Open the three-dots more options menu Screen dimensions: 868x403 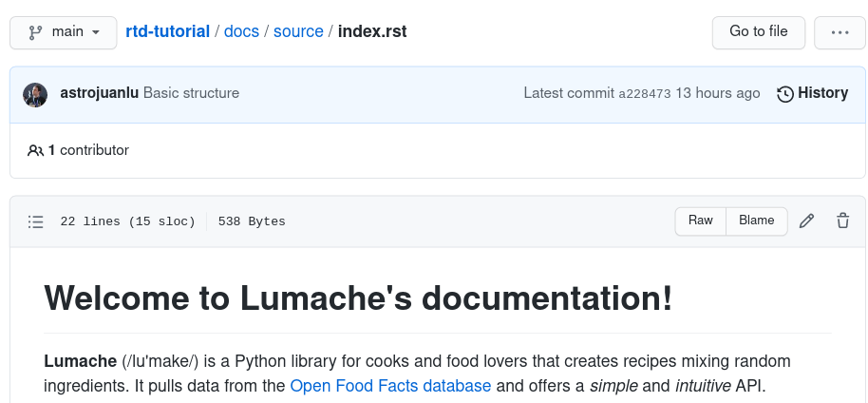(x=840, y=31)
